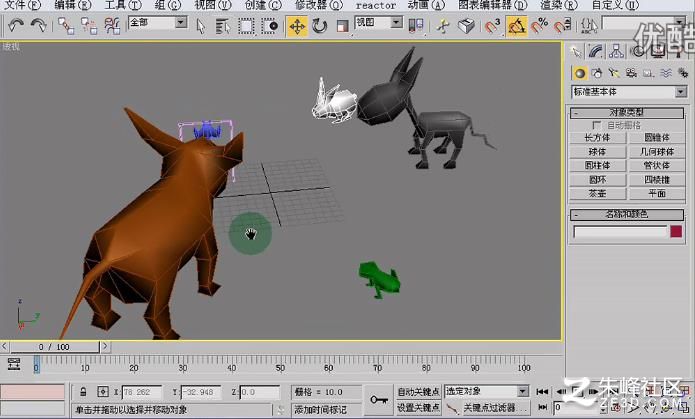Toggle Angle Snap off
Screen dimensions: 695x419
point(516,27)
